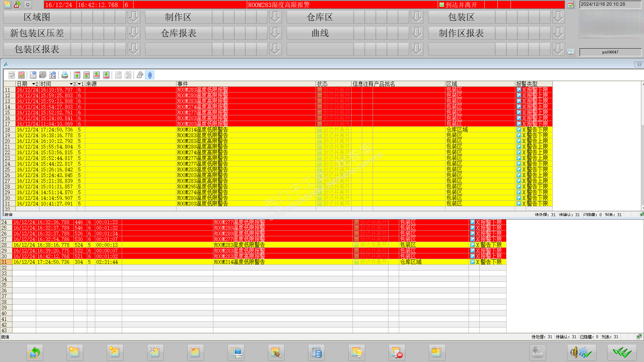644x362 pixels.
Task: Open the 制作区 screen
Action: [x=178, y=17]
